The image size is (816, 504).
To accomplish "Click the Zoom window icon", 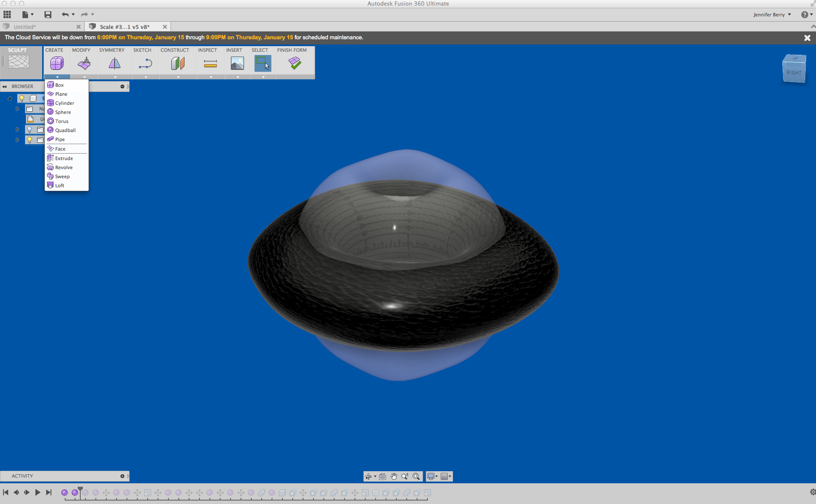I will (x=405, y=476).
